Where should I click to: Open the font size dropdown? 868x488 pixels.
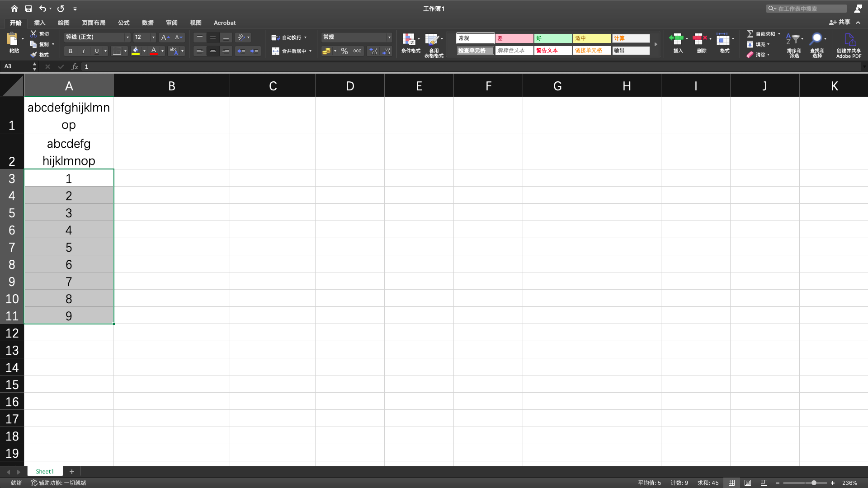coord(153,37)
